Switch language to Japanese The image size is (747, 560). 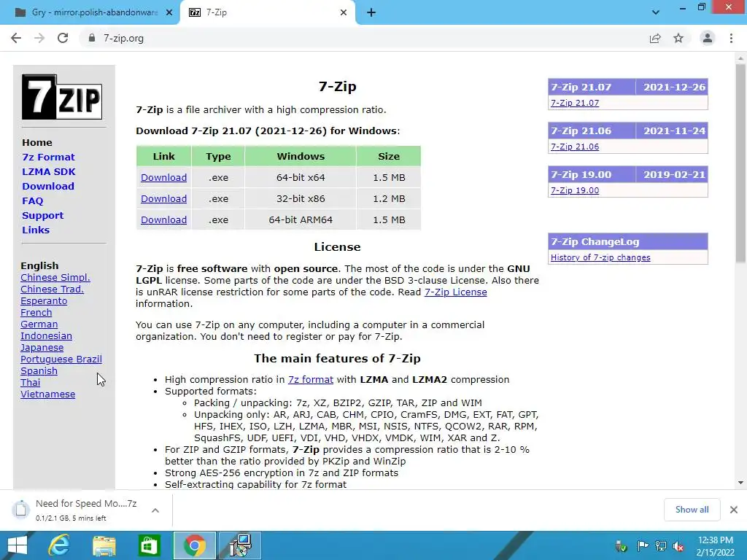pos(42,348)
